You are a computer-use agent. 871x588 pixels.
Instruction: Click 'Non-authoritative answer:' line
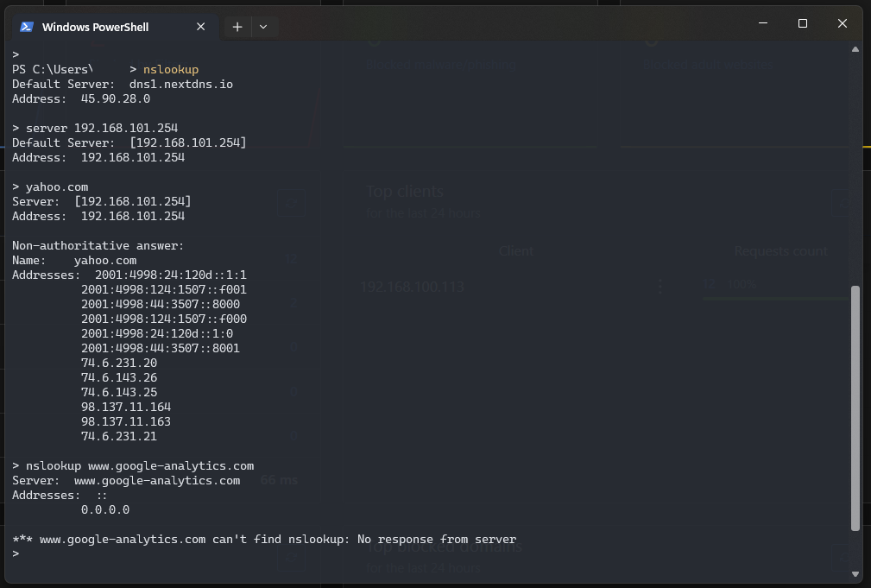[98, 246]
